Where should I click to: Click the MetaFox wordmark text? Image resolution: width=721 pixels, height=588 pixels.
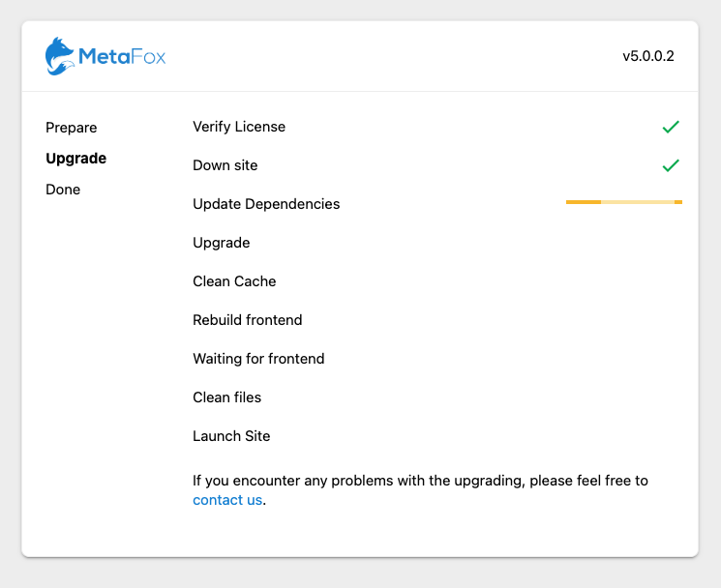click(122, 56)
